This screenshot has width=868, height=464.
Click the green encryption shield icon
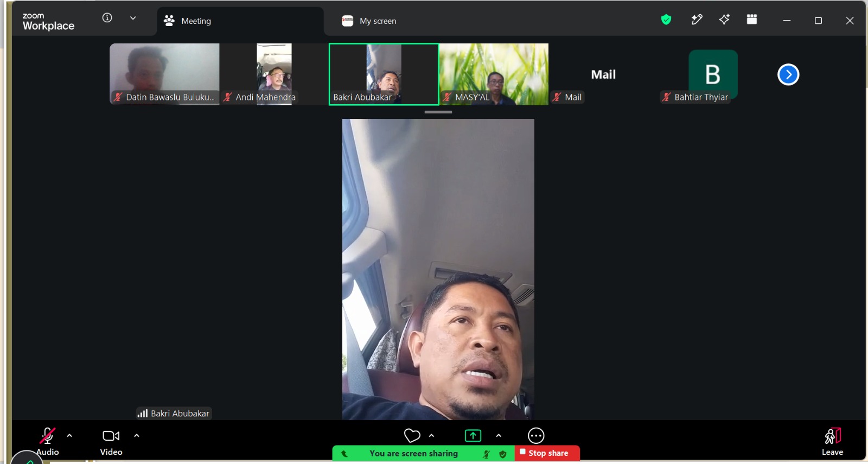click(666, 20)
